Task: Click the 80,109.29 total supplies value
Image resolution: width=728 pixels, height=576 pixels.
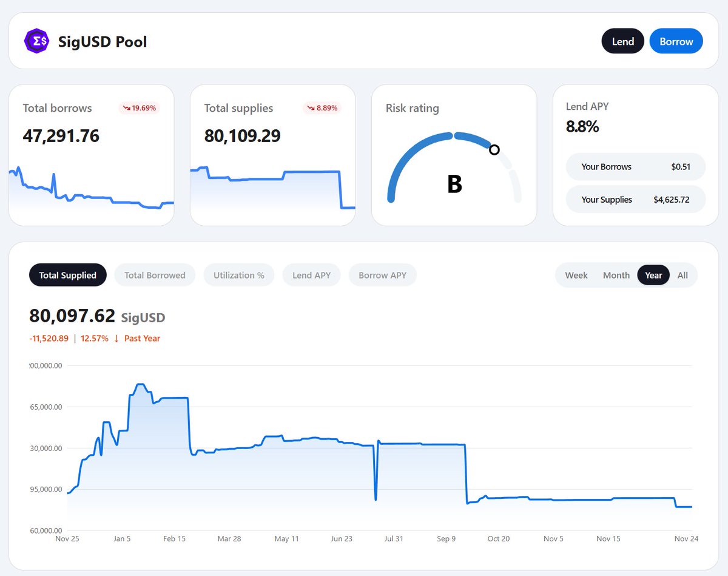Action: 242,136
